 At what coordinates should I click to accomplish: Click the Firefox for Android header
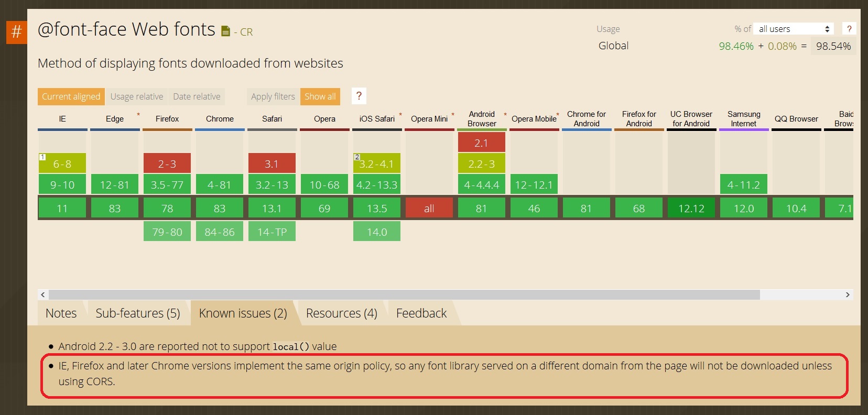coord(639,119)
